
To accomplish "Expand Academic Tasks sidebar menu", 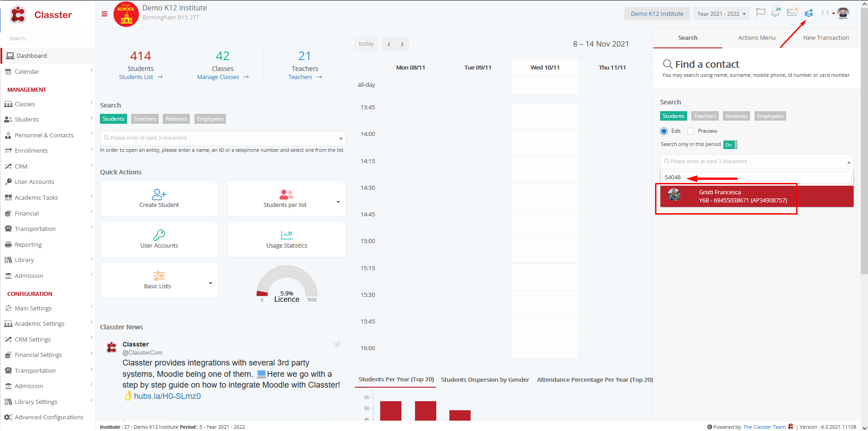I will (47, 197).
